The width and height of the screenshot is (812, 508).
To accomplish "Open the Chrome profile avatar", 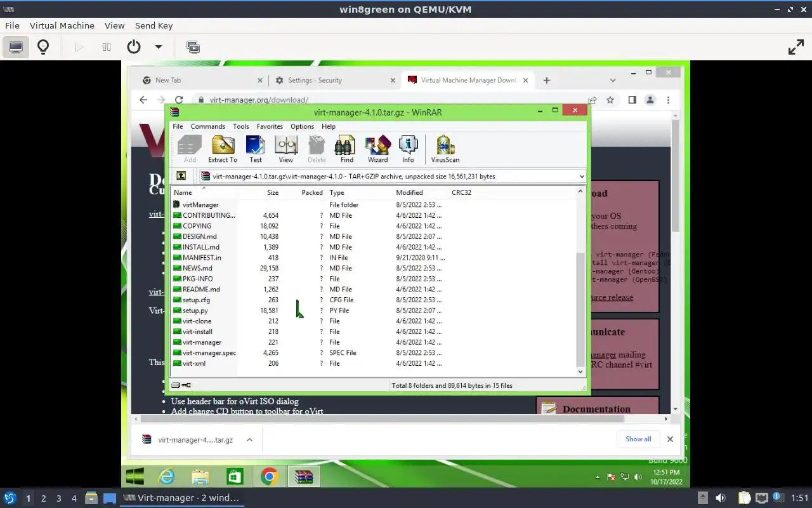I will tap(650, 100).
